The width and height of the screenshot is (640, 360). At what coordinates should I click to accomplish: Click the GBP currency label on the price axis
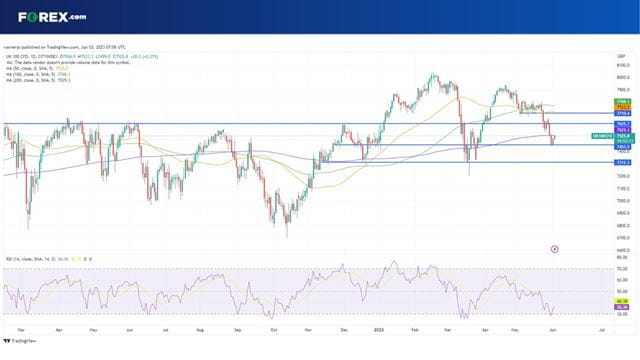point(622,56)
